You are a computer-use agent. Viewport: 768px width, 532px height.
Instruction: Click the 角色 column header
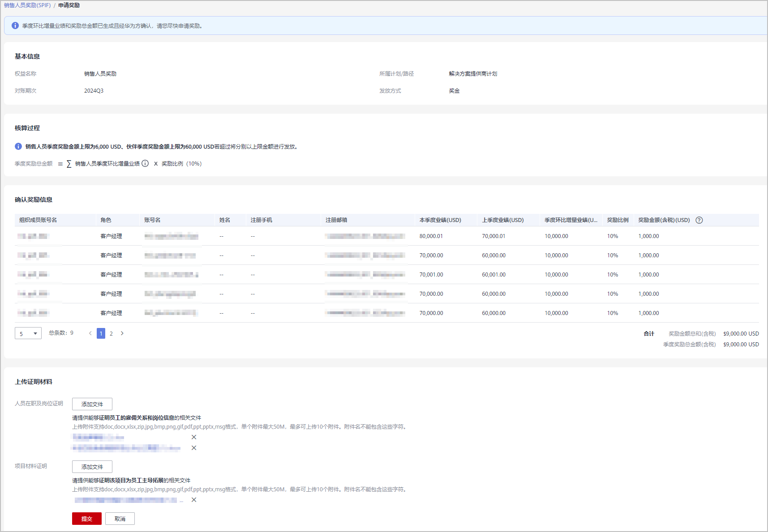[106, 220]
